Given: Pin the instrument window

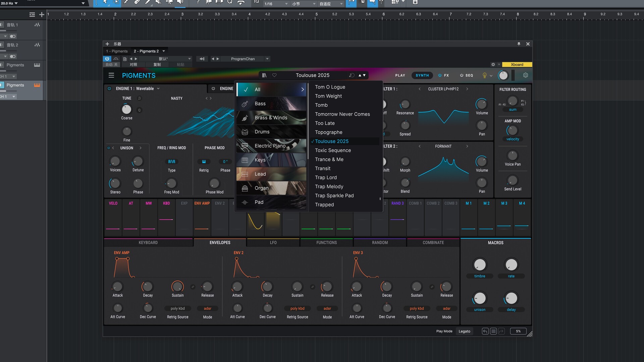Looking at the screenshot, I should click(x=519, y=44).
